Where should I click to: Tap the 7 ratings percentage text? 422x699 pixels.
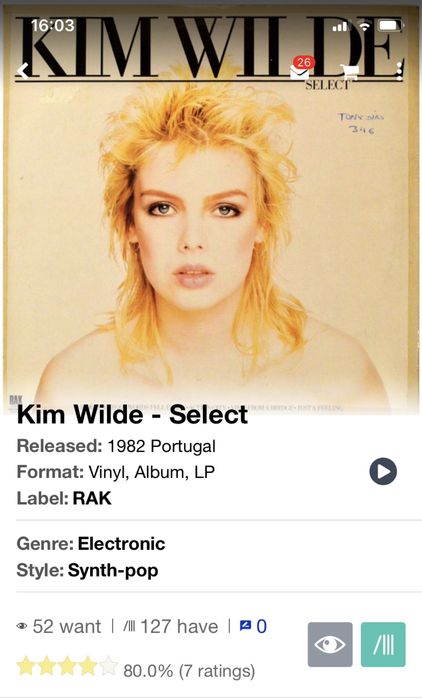point(189,670)
